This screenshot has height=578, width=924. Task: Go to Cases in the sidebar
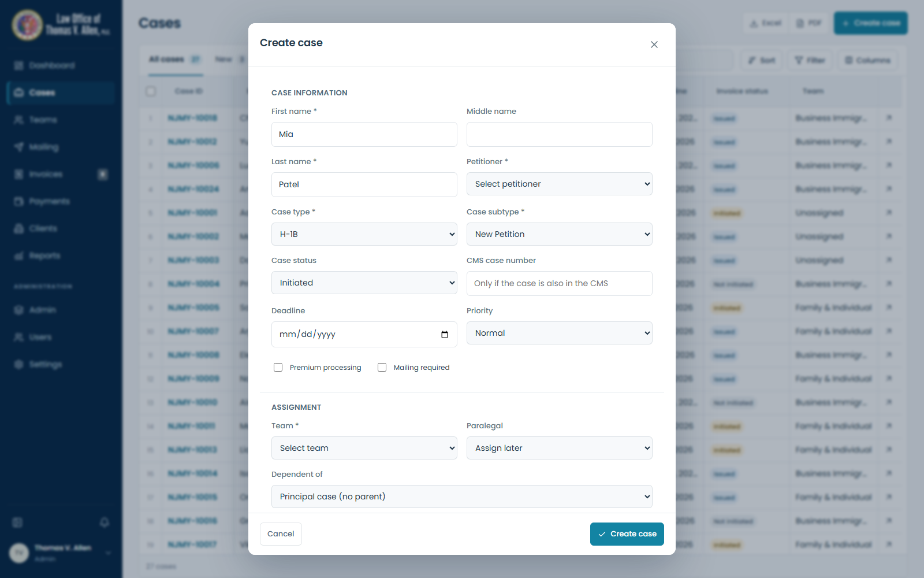coord(61,92)
